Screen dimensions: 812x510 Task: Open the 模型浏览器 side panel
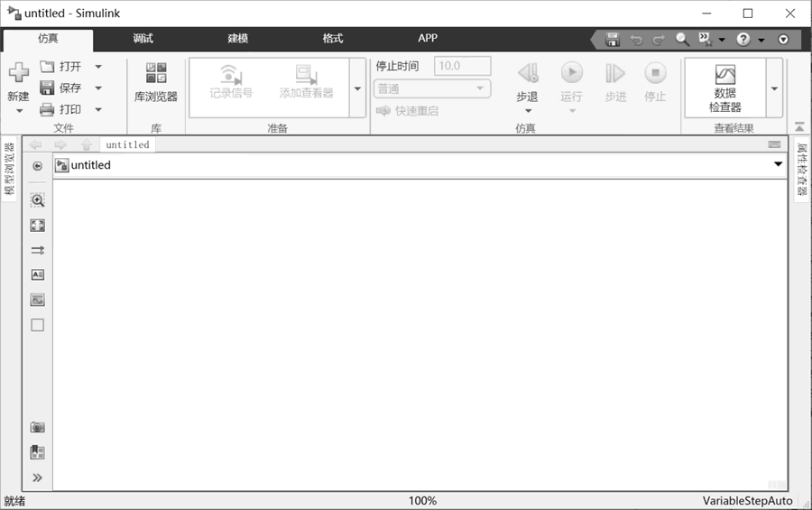[x=9, y=169]
